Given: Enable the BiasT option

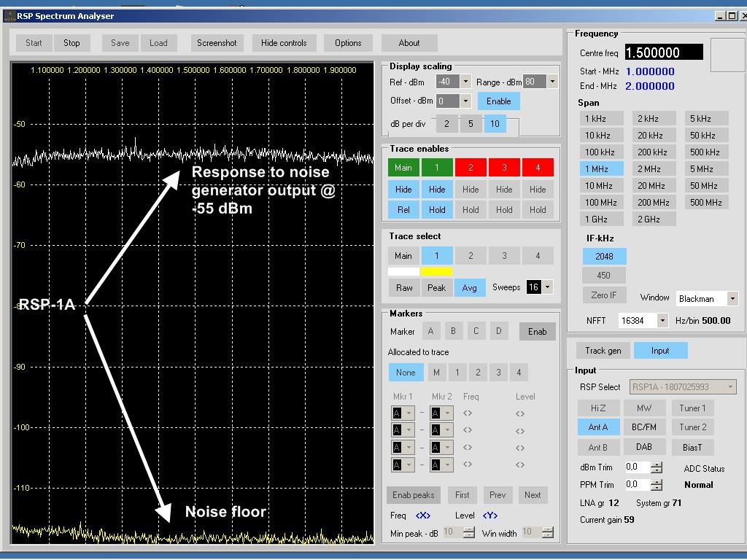Looking at the screenshot, I should (x=692, y=447).
